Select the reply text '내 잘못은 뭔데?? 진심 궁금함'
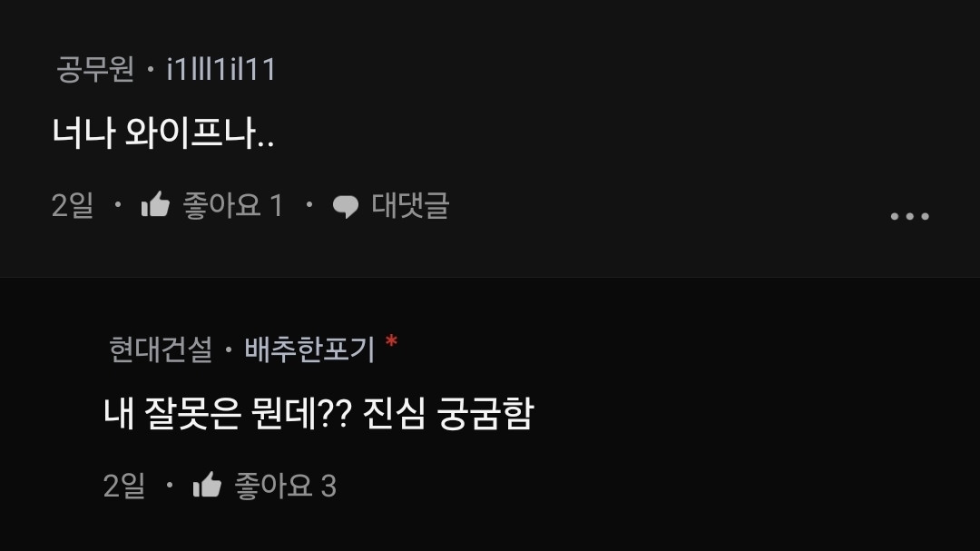Screen dimensions: 980x551 pos(318,413)
